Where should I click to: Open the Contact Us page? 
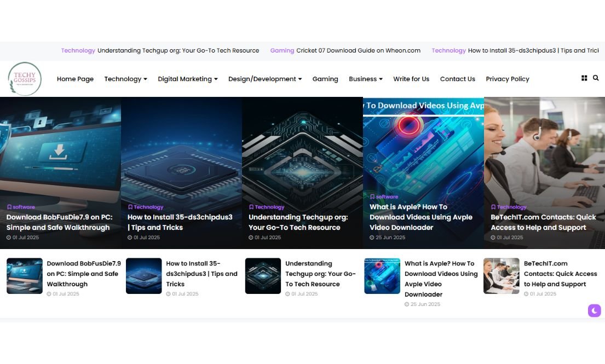pyautogui.click(x=458, y=79)
